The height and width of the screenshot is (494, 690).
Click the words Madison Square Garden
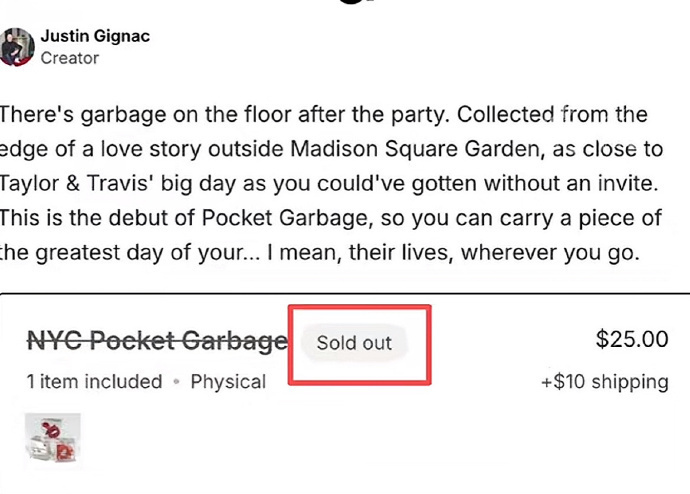click(415, 149)
